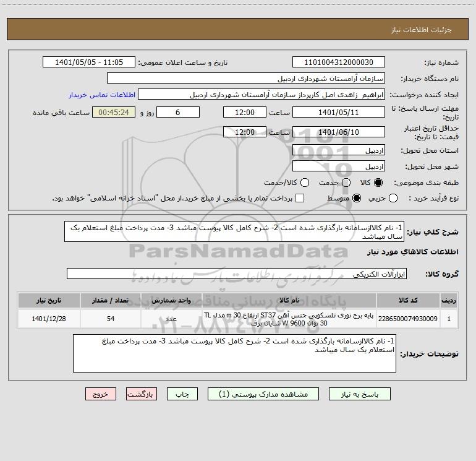
Task: Click the unit cell عدد
Action: 171,319
